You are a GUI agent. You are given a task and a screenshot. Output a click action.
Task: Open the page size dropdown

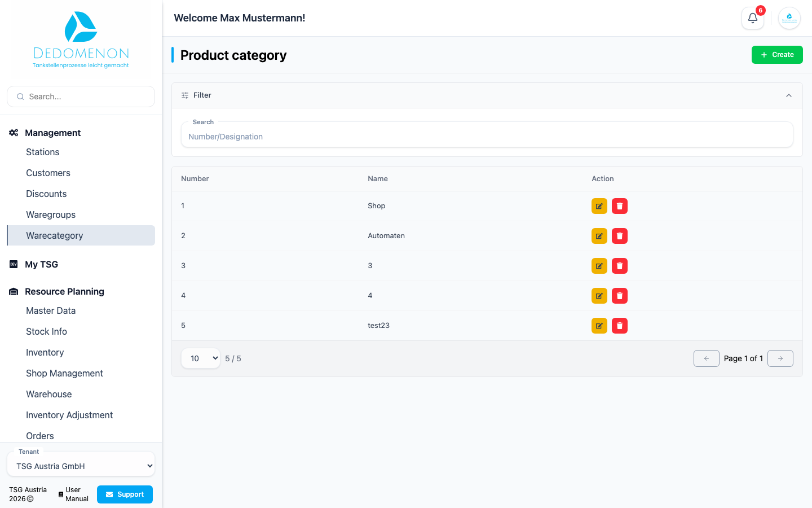201,358
